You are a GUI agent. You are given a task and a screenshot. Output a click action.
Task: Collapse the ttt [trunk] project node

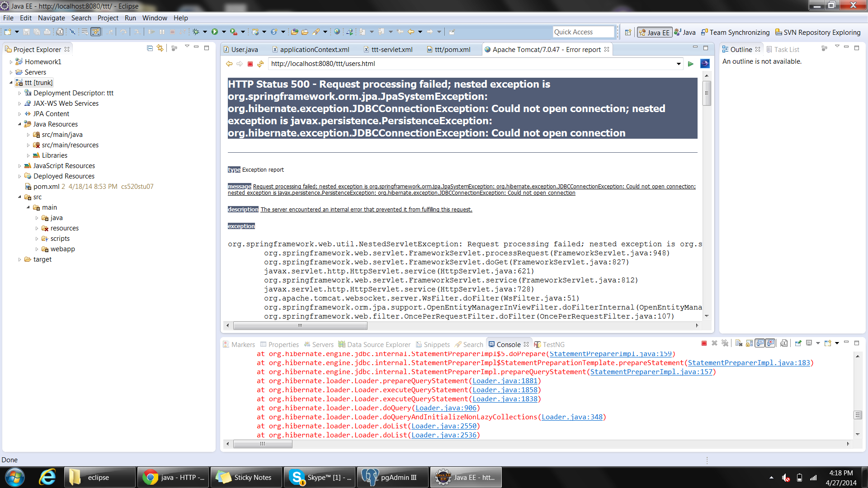pos(11,83)
